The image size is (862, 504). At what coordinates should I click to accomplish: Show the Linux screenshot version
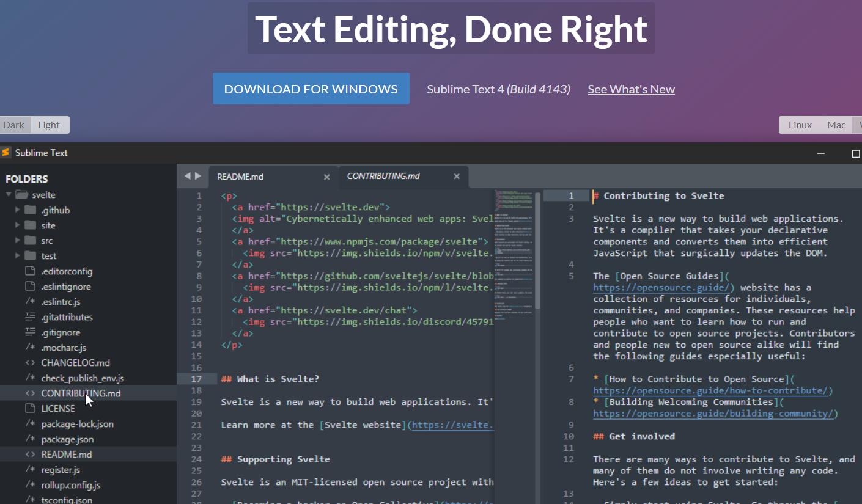(800, 125)
